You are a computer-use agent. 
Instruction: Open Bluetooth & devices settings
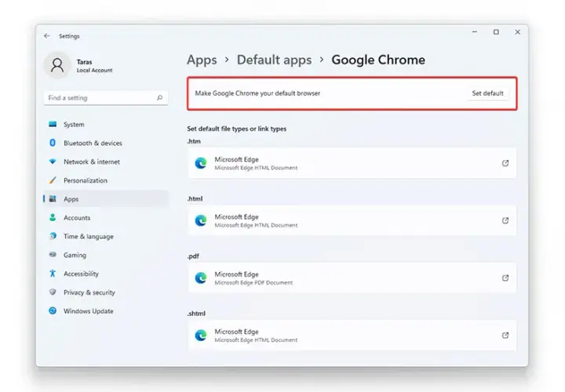(x=106, y=143)
